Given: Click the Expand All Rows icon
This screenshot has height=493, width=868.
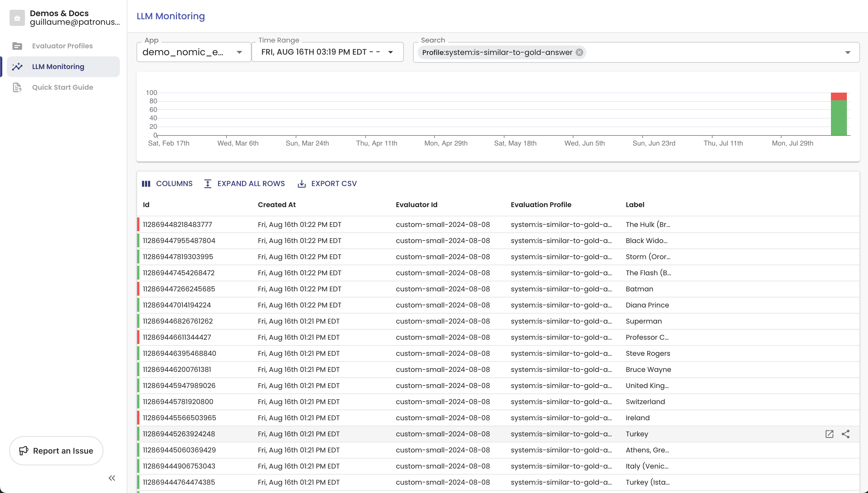Looking at the screenshot, I should coord(208,184).
